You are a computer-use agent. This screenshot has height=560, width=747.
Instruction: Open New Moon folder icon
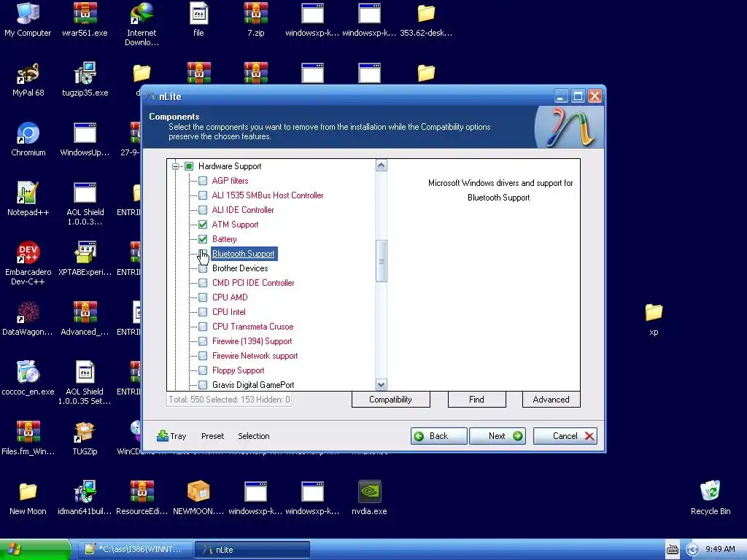pos(28,497)
